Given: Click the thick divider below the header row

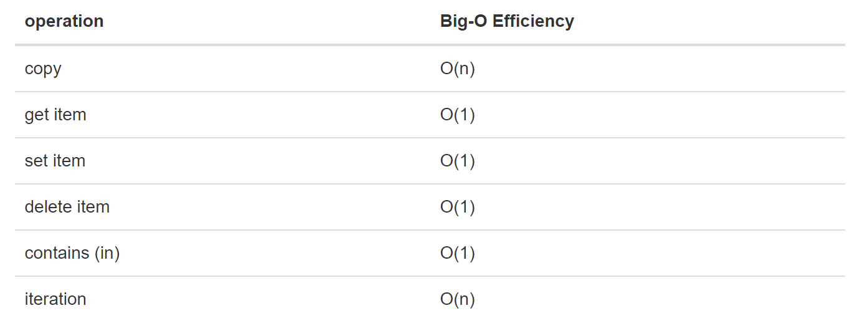Looking at the screenshot, I should click(x=430, y=45).
